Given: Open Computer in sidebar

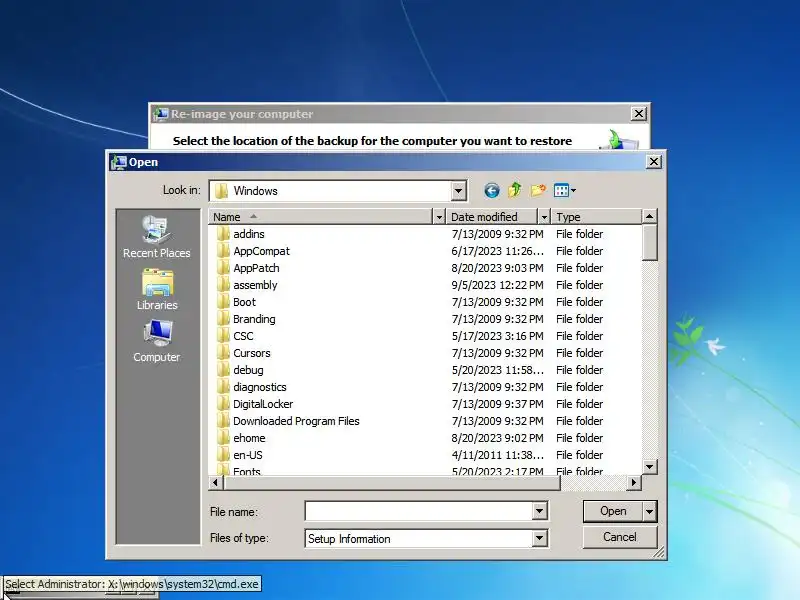Looking at the screenshot, I should point(157,341).
